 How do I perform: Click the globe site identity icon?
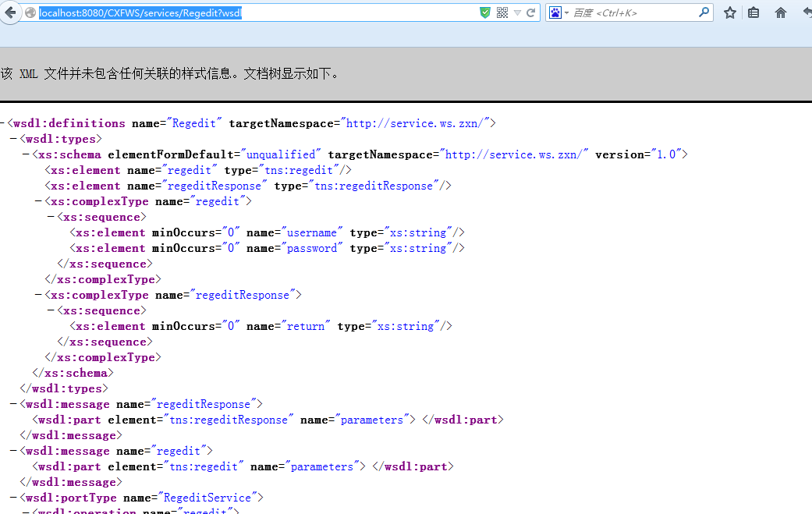point(30,13)
